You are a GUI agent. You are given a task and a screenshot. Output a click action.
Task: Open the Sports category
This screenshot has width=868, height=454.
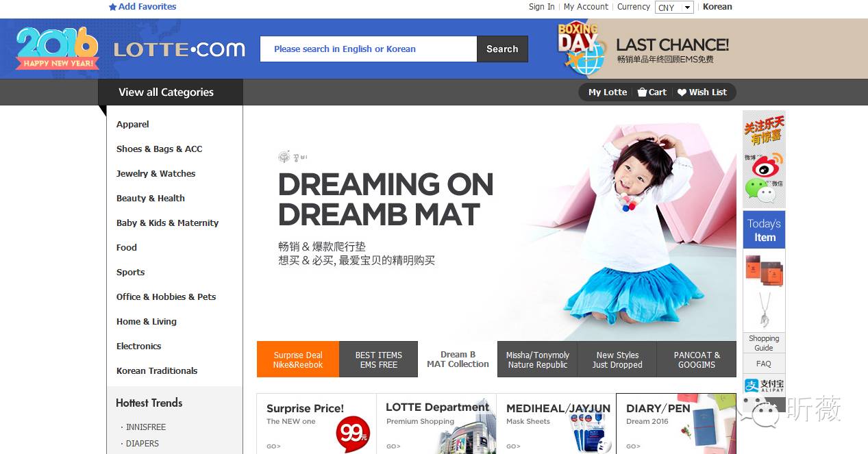pos(131,273)
